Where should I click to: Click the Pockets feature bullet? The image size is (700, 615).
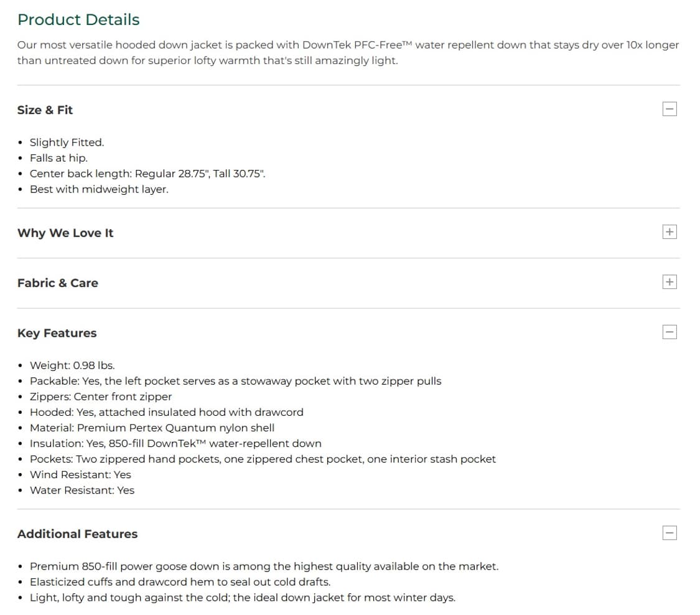pos(263,459)
